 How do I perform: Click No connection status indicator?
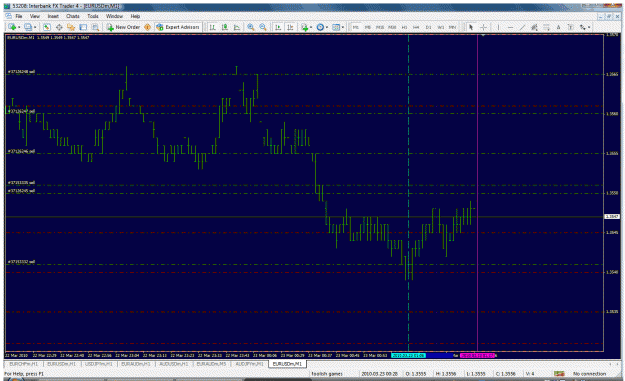tap(589, 374)
